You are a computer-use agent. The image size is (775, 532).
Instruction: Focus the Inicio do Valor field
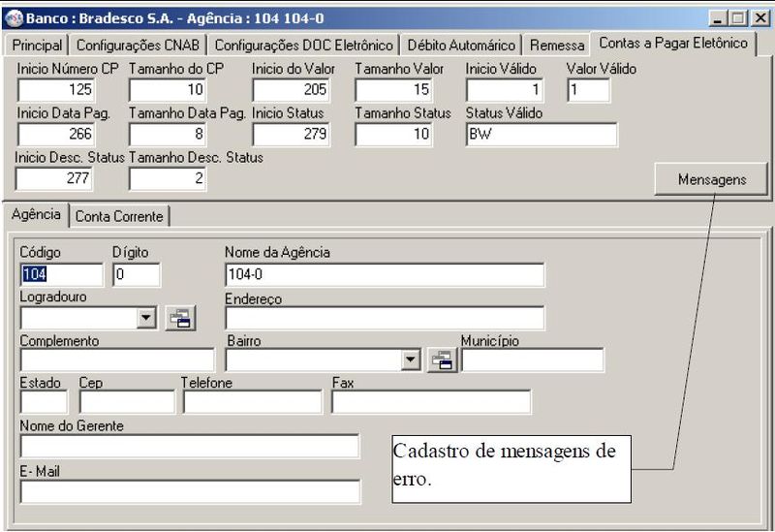pos(291,90)
